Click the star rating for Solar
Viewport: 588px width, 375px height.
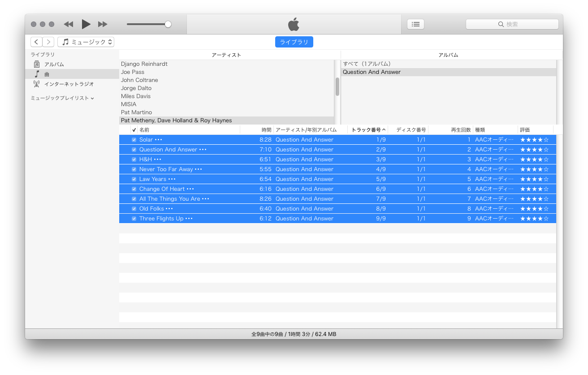coord(534,140)
